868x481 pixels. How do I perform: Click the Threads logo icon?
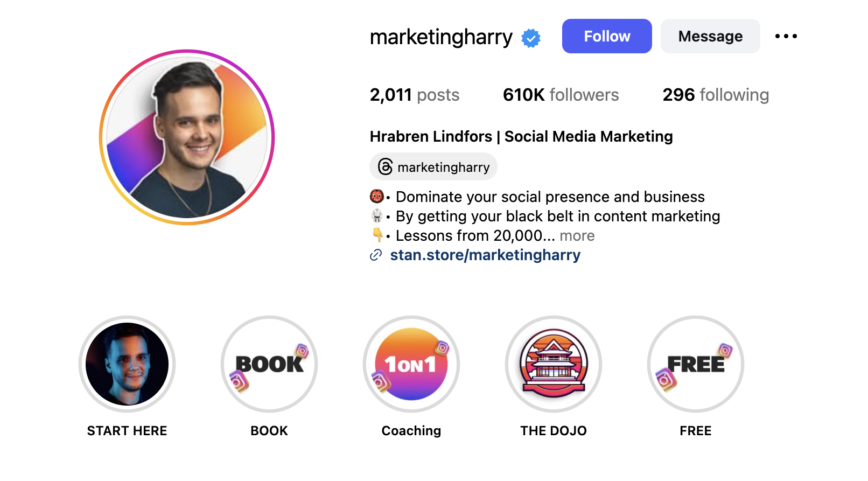(385, 167)
